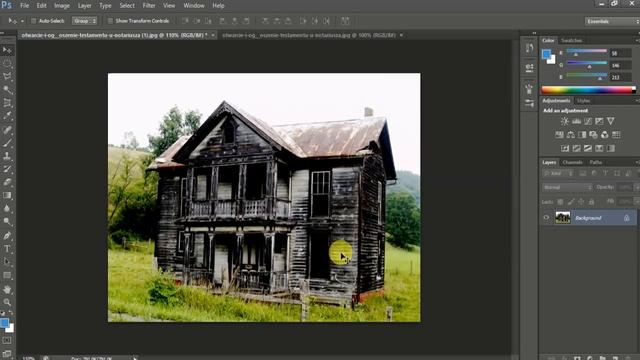The image size is (640, 360).
Task: Select the Horizontal Type tool
Action: click(7, 249)
